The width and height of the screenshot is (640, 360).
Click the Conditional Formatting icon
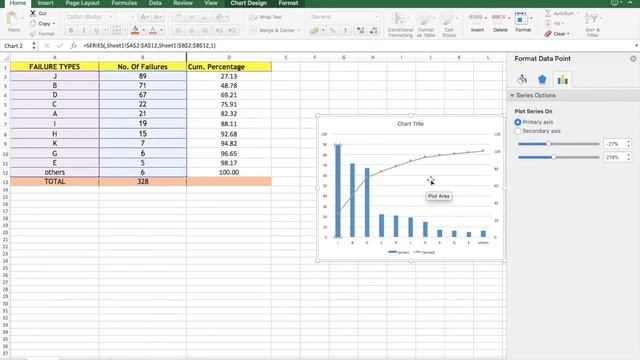click(400, 19)
